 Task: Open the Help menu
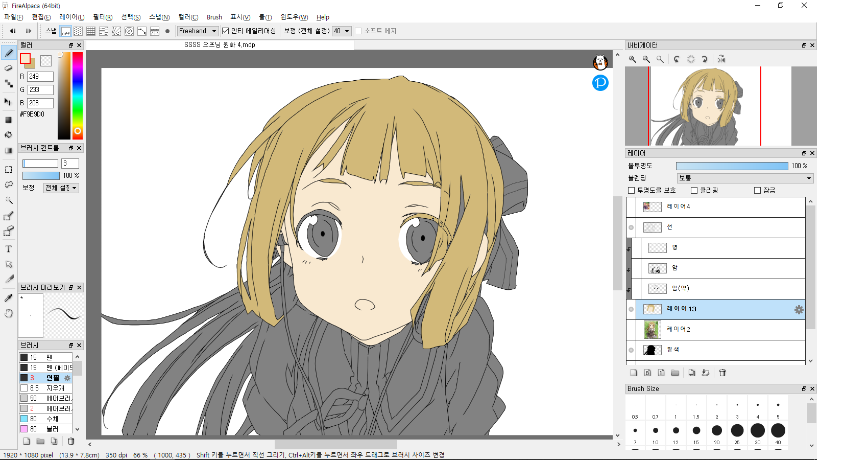coord(323,17)
